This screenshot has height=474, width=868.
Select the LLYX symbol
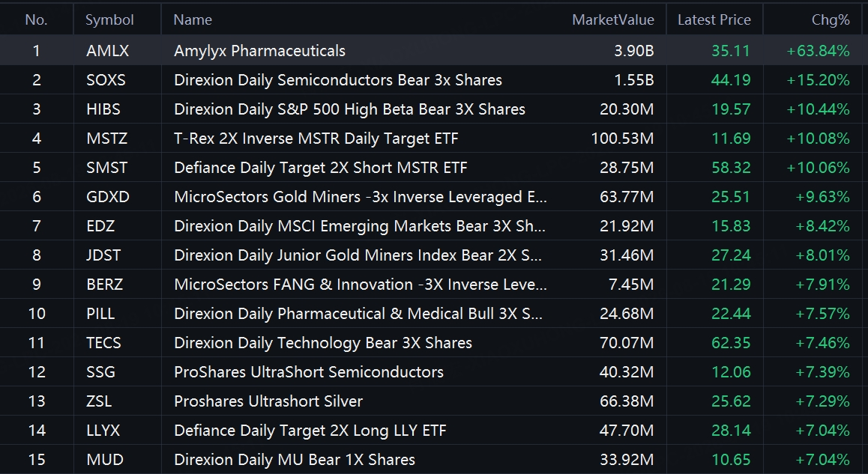pos(103,431)
